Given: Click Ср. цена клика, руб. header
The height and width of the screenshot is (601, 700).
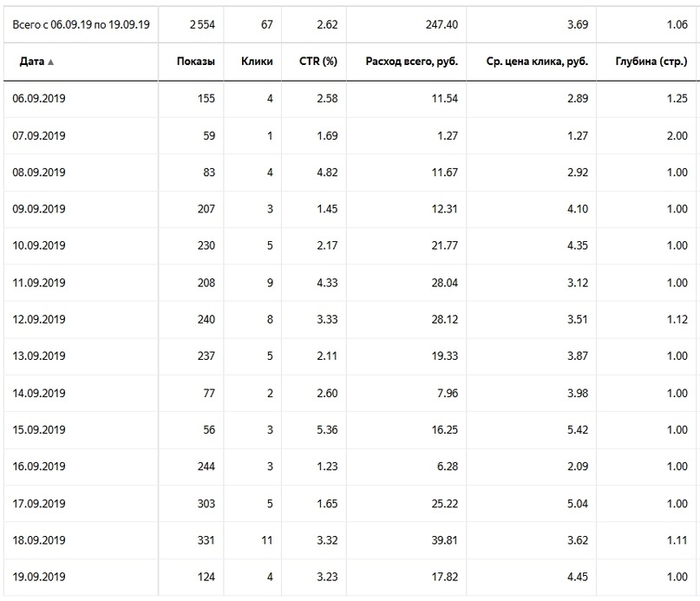Looking at the screenshot, I should click(x=537, y=62).
